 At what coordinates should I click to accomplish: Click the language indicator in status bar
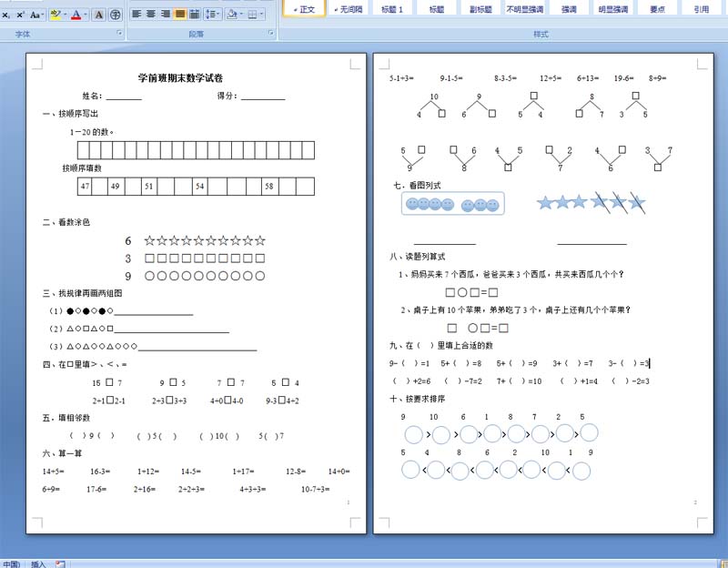pos(11,563)
